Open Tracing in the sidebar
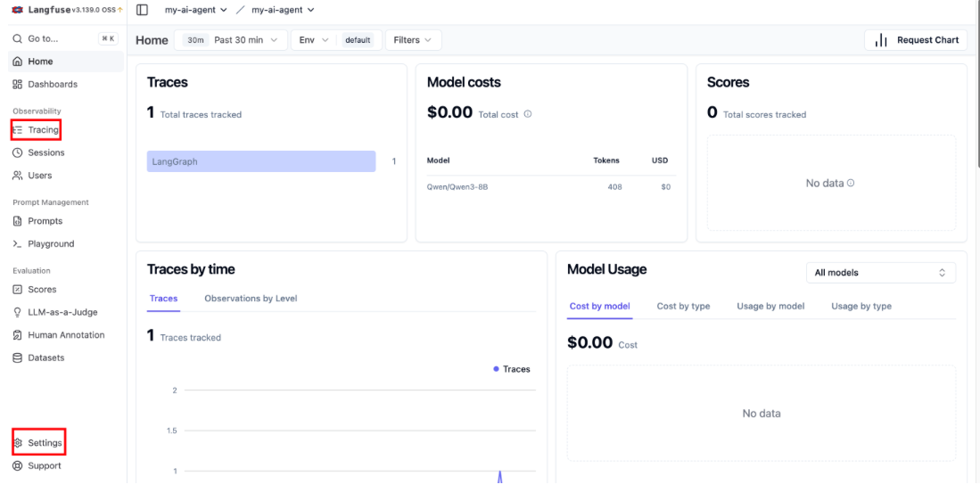The width and height of the screenshot is (980, 501). click(65, 130)
